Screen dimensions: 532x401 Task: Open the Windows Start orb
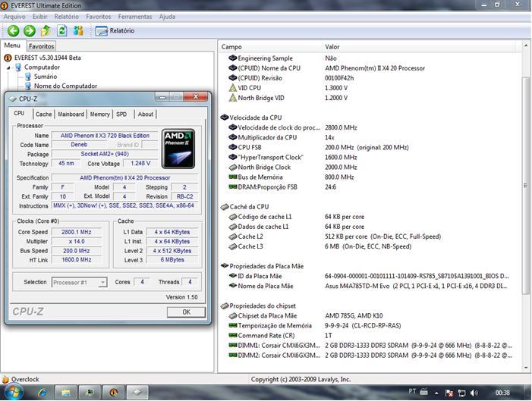[x=14, y=392]
